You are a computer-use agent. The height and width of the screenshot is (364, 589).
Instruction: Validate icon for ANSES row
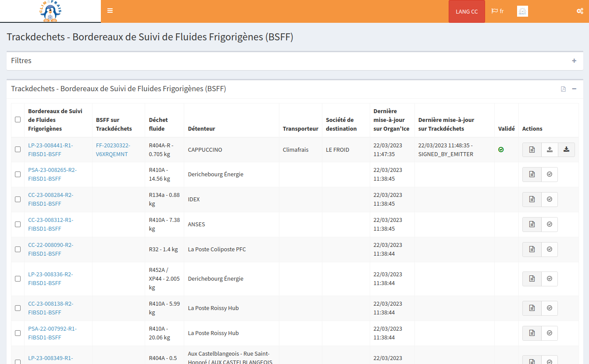click(550, 224)
